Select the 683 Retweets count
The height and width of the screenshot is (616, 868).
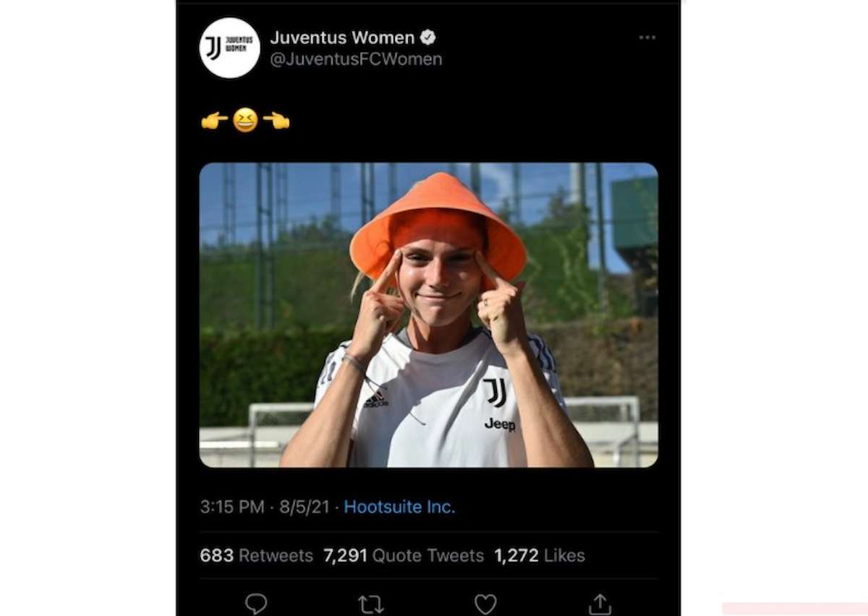click(x=255, y=555)
